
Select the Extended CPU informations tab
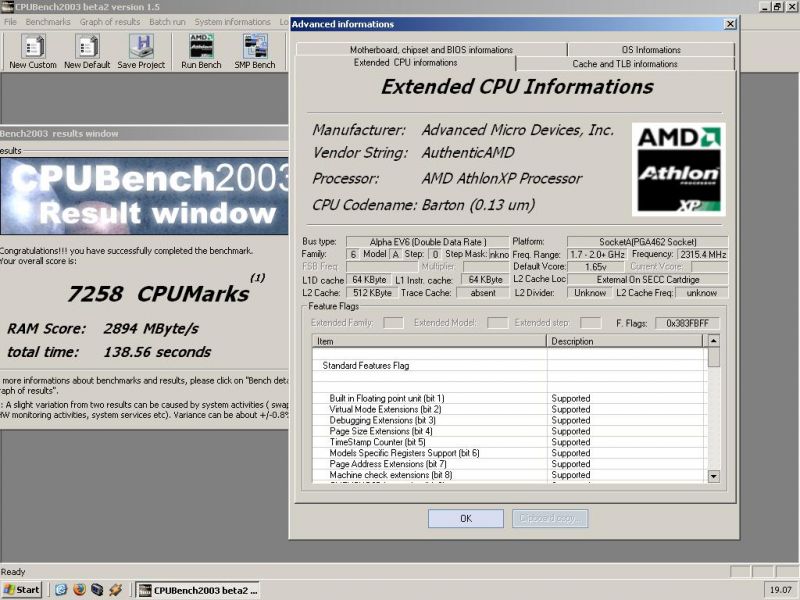coord(406,63)
